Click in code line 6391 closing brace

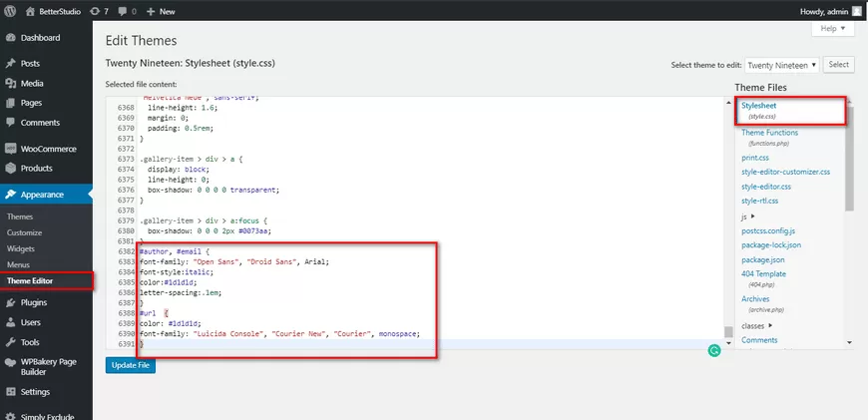(142, 344)
